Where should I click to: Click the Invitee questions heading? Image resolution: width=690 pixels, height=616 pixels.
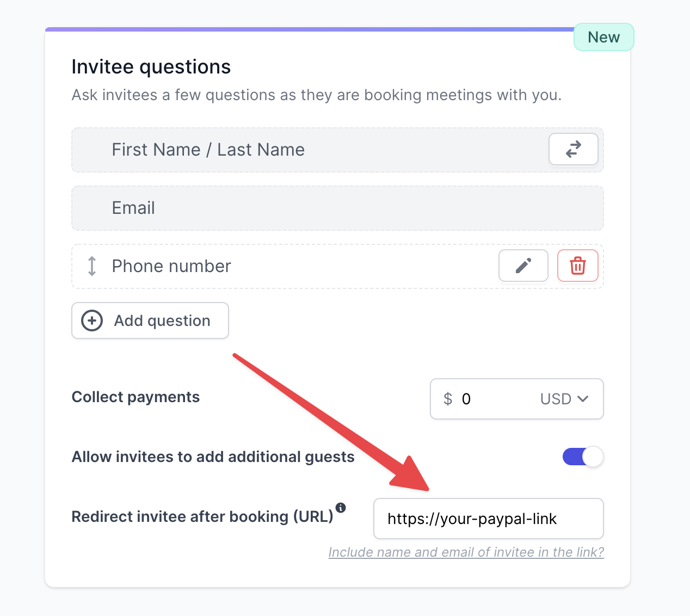pyautogui.click(x=151, y=67)
